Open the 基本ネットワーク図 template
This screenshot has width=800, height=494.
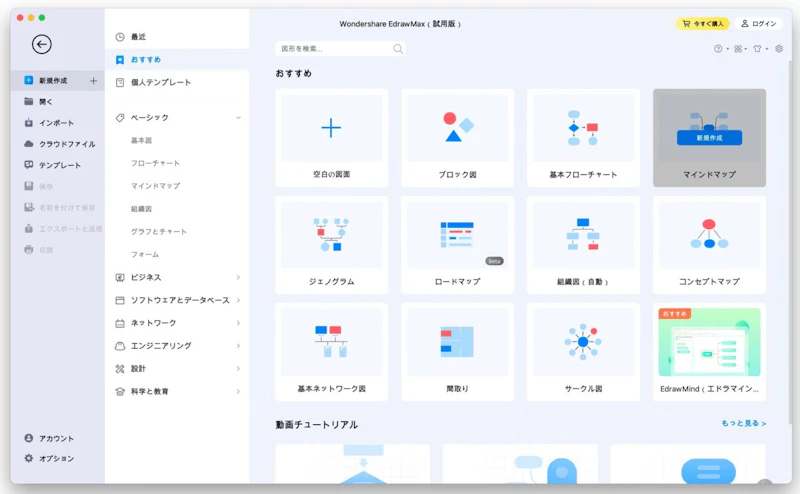pos(332,352)
